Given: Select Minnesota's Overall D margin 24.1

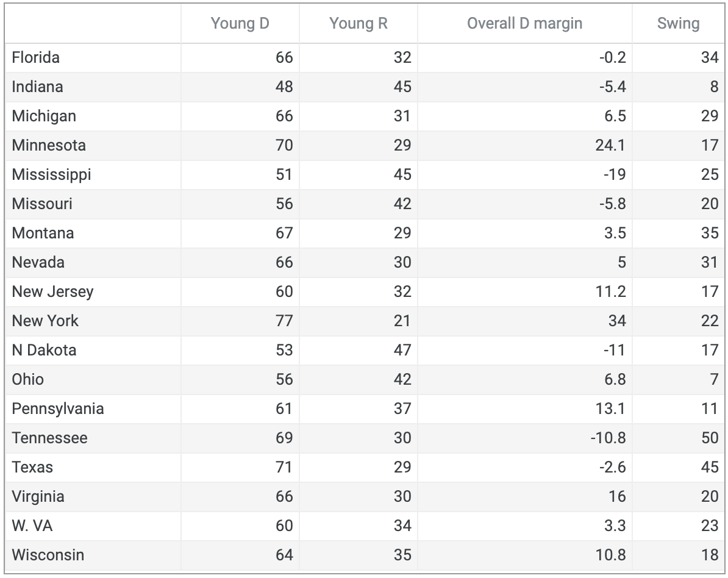Looking at the screenshot, I should pos(611,145).
